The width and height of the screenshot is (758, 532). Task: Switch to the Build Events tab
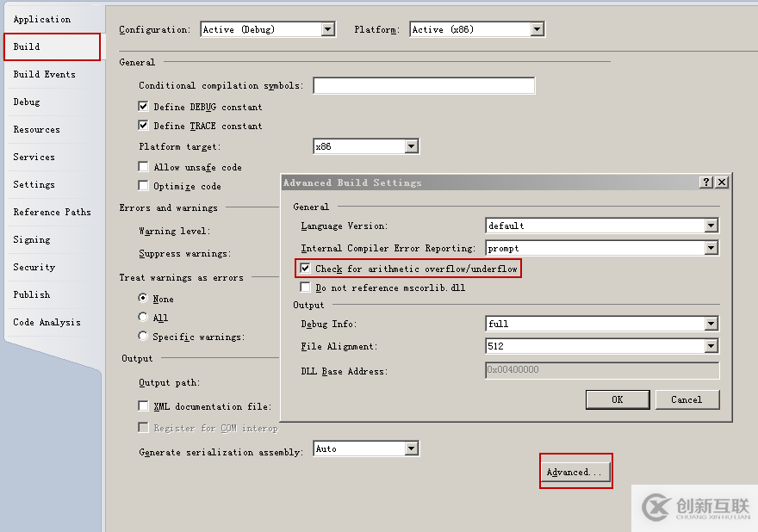point(45,74)
